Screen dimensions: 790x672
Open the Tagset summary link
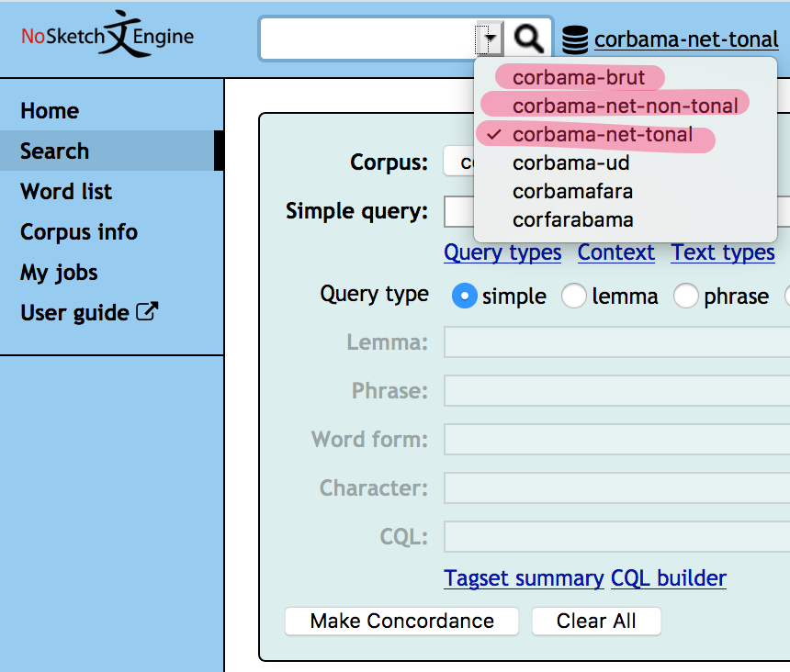coord(524,578)
